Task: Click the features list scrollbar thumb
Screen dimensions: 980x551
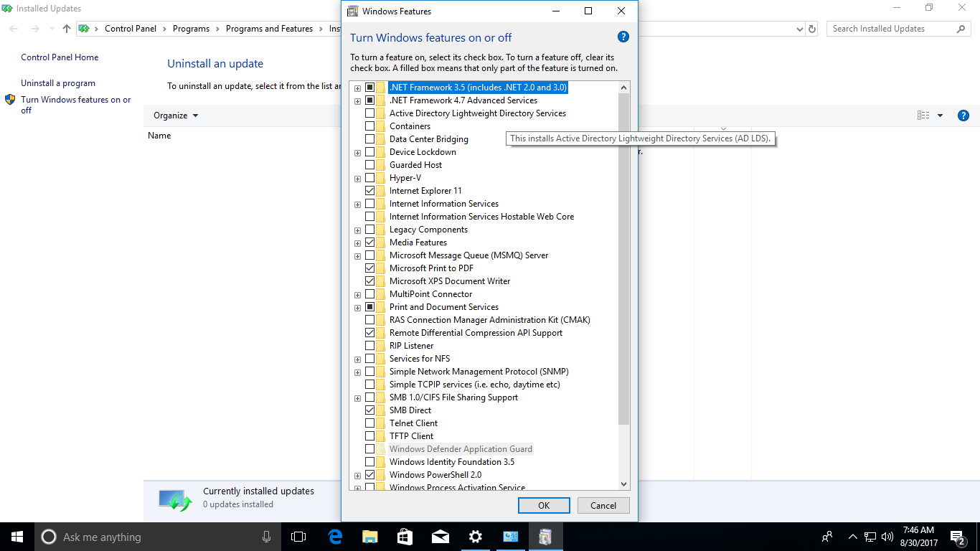Action: point(623,259)
